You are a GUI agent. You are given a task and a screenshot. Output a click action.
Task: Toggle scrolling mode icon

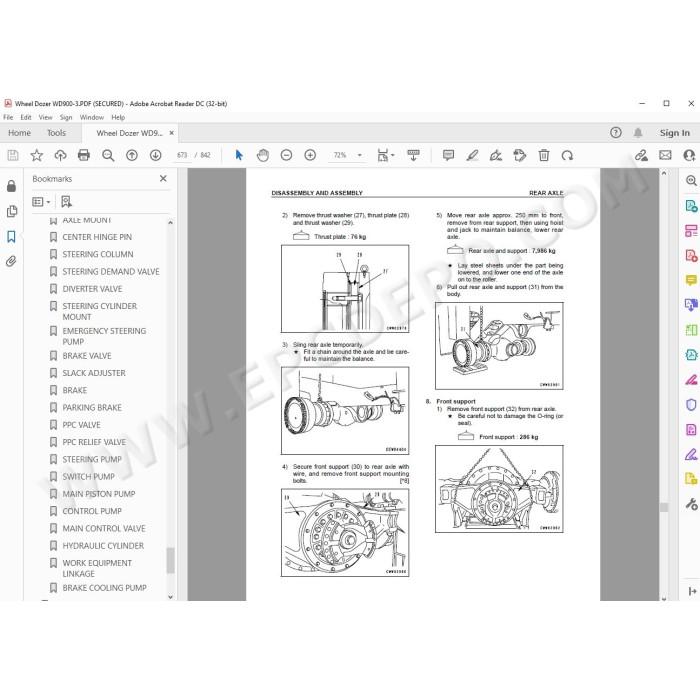413,155
